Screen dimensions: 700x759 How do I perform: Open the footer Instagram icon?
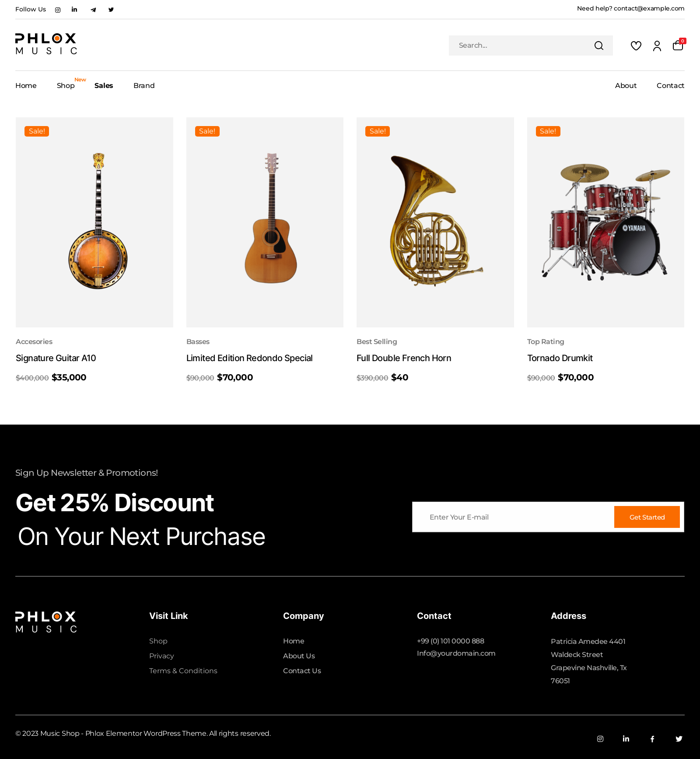pos(600,739)
